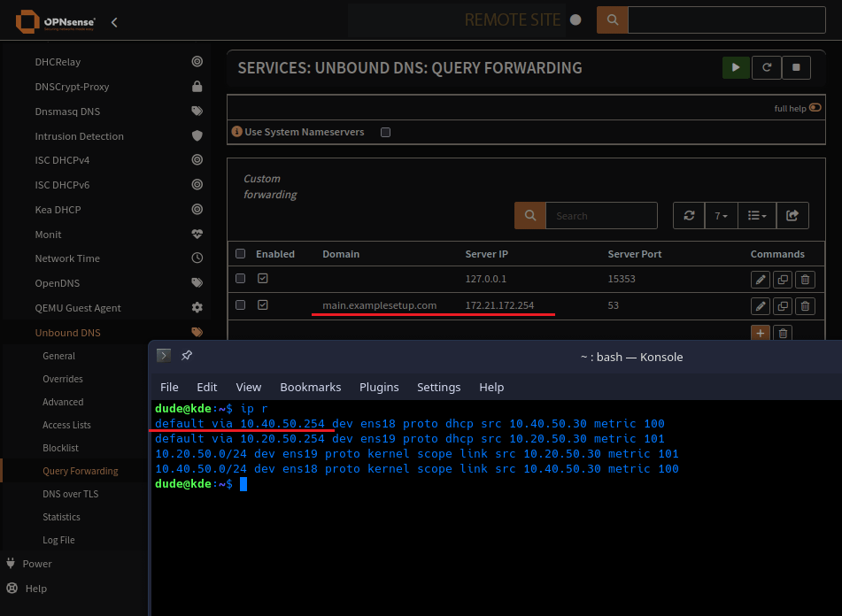Viewport: 842px width, 616px height.
Task: Delete the main.examplesetup.com entry
Action: pyautogui.click(x=805, y=306)
